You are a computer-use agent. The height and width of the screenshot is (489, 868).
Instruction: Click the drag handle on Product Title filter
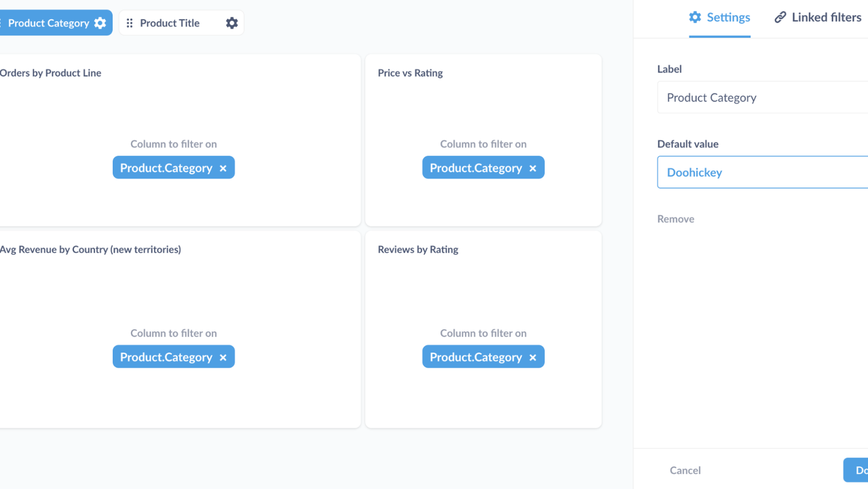(129, 22)
